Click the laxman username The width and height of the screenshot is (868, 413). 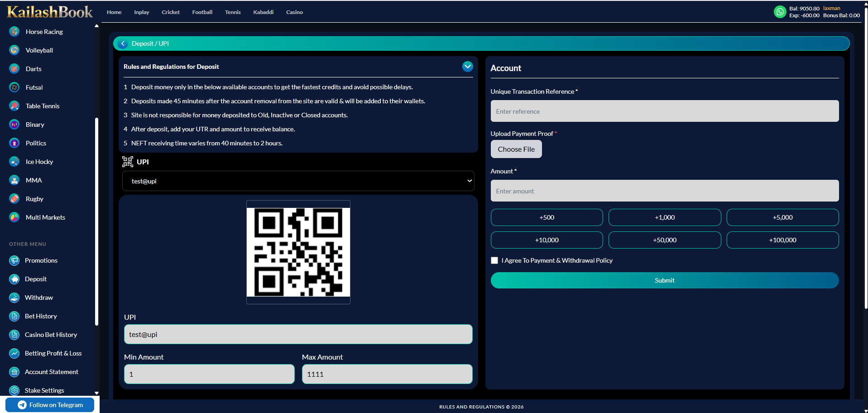832,8
